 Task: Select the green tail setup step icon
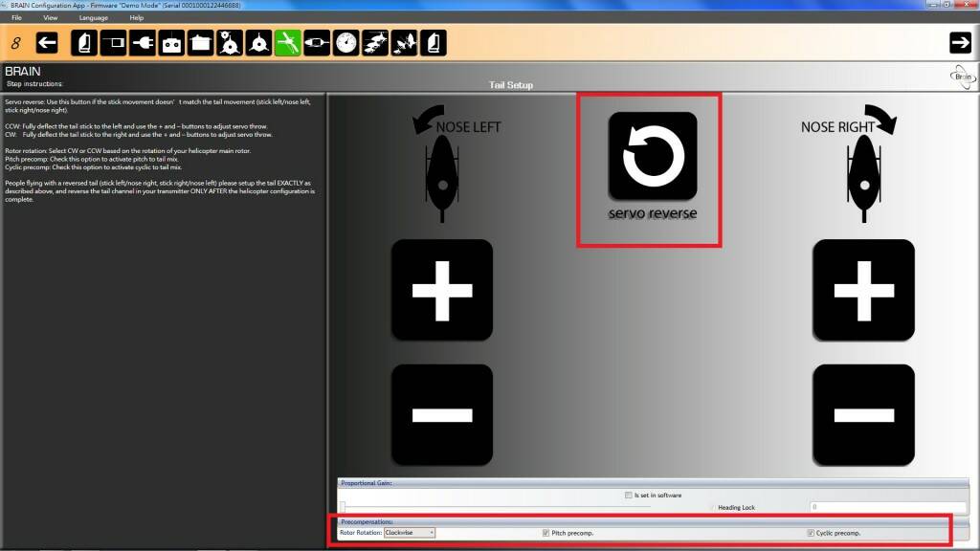[x=287, y=43]
